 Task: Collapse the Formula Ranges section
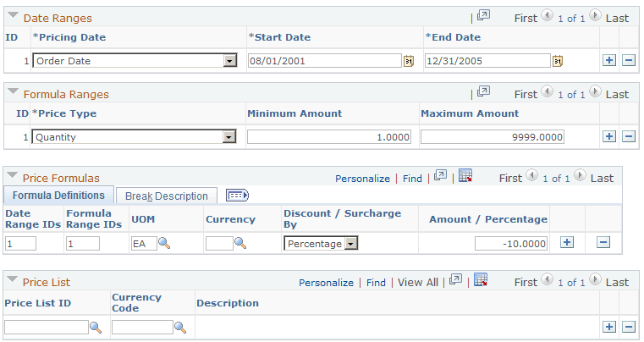point(14,91)
